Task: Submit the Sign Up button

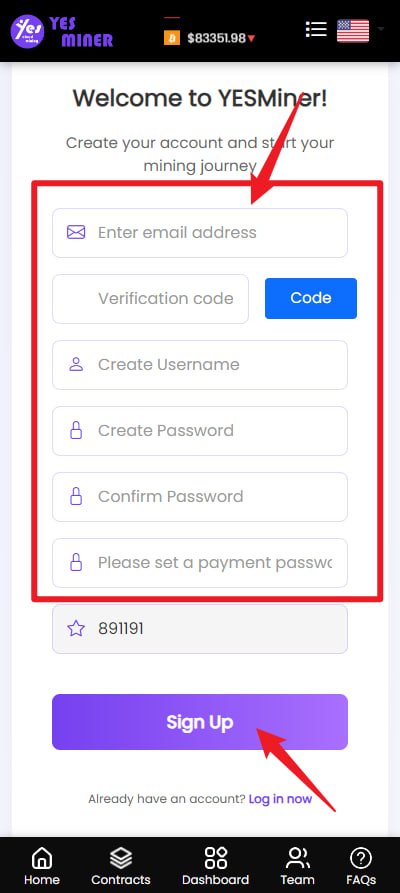Action: pos(200,722)
